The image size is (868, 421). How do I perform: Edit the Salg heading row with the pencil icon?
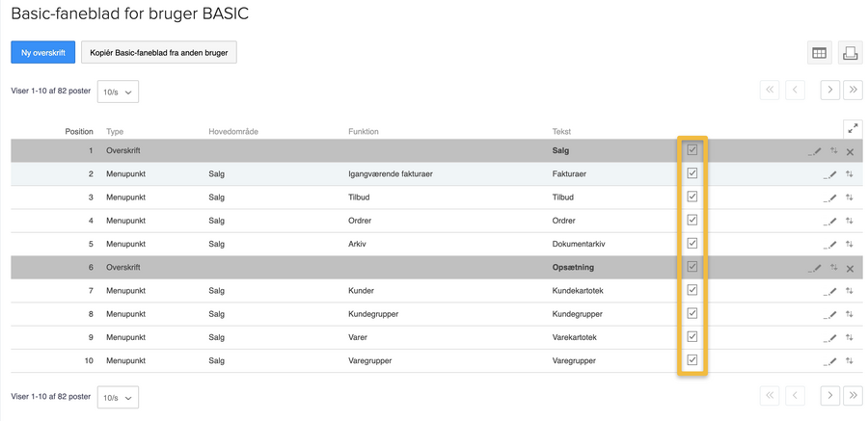tap(816, 151)
